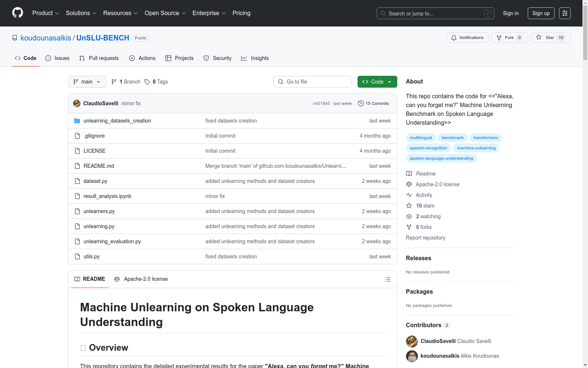The image size is (588, 368).
Task: Click the Sign in link
Action: (511, 13)
